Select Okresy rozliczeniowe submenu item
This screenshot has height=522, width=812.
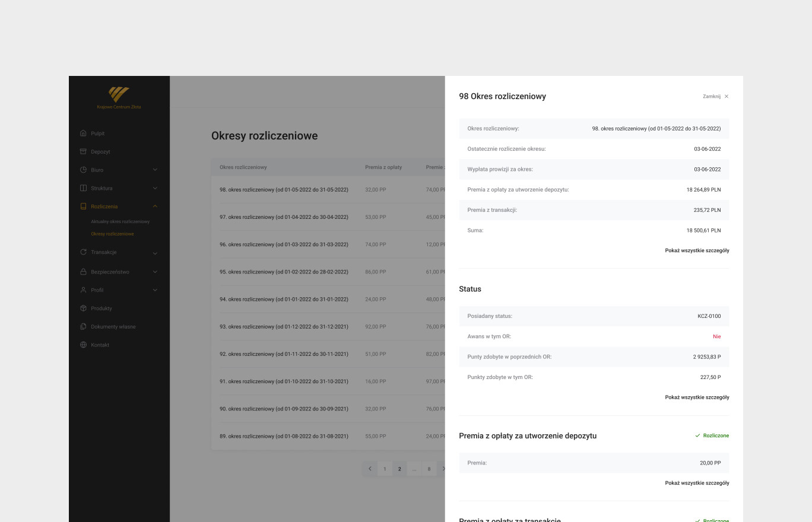coord(112,234)
